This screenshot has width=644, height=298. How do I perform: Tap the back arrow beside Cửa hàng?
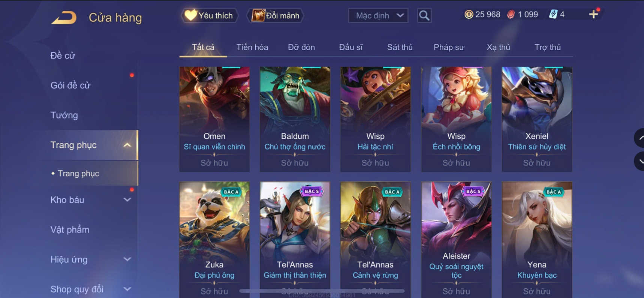[x=64, y=17]
